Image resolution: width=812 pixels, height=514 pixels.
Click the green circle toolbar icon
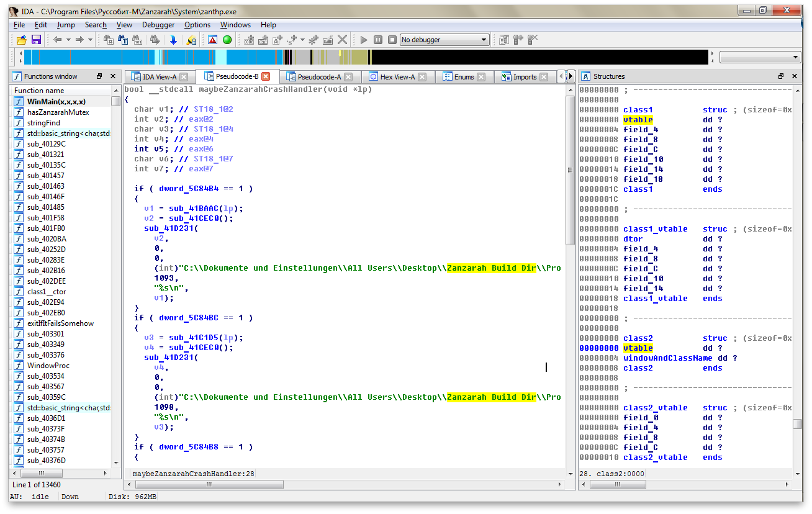pos(227,40)
